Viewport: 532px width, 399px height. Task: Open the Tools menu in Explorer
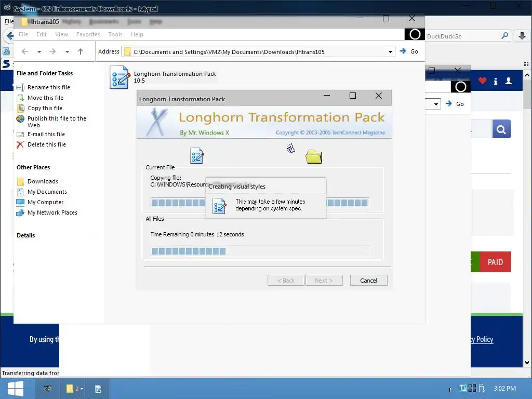click(x=115, y=34)
